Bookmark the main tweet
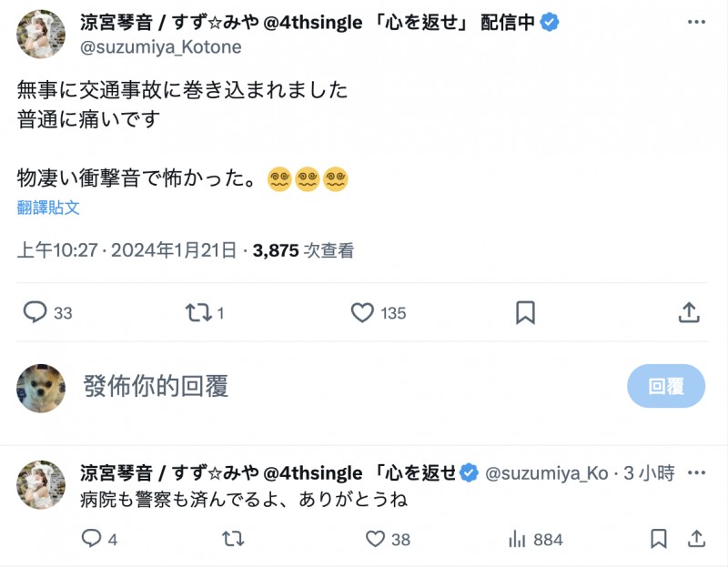 526,313
